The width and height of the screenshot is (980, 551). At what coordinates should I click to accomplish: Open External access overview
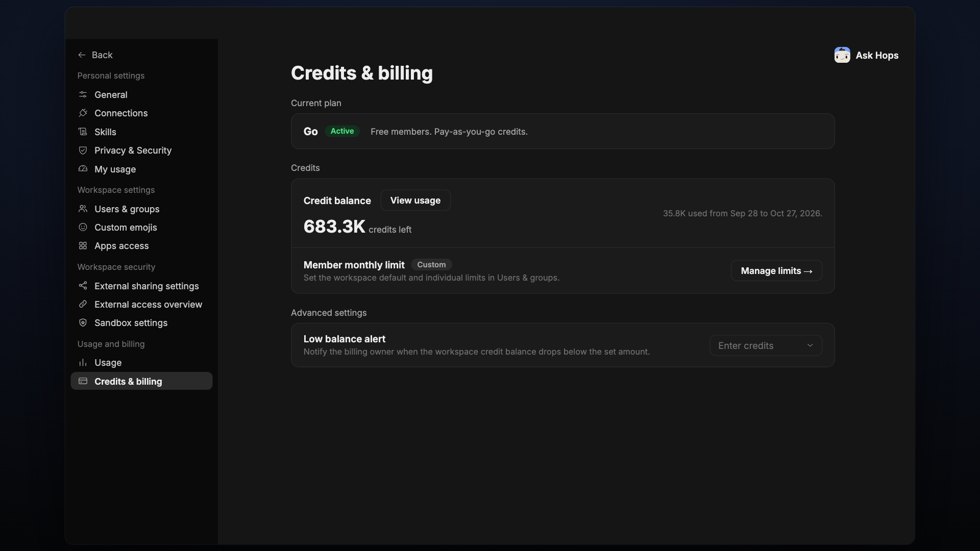coord(141,304)
